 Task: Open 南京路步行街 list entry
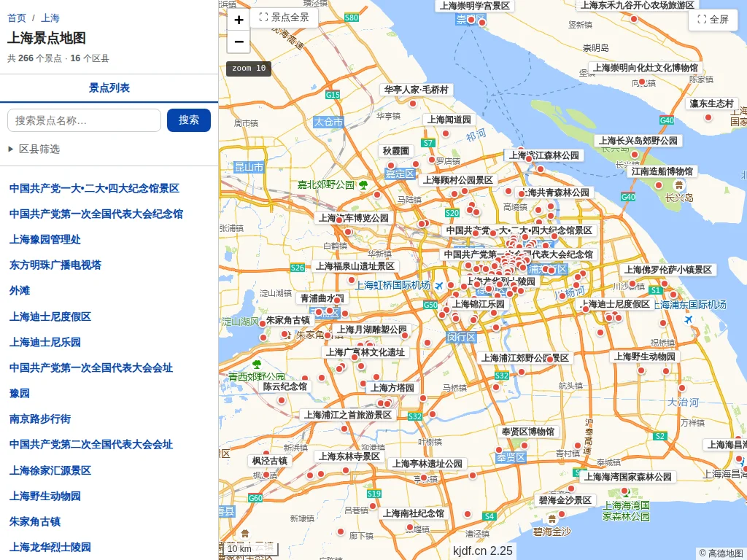40,419
